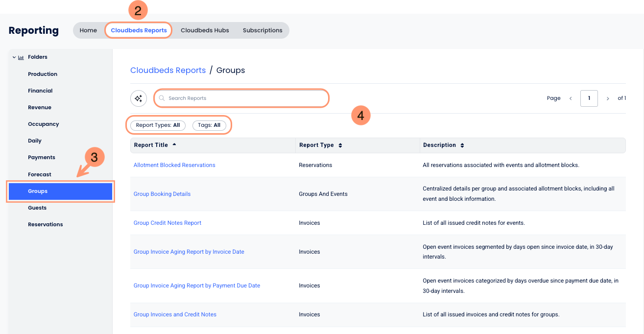Viewport: 644px width, 334px height.
Task: Click 'List of all issued credit notes for events.'
Action: click(x=474, y=223)
